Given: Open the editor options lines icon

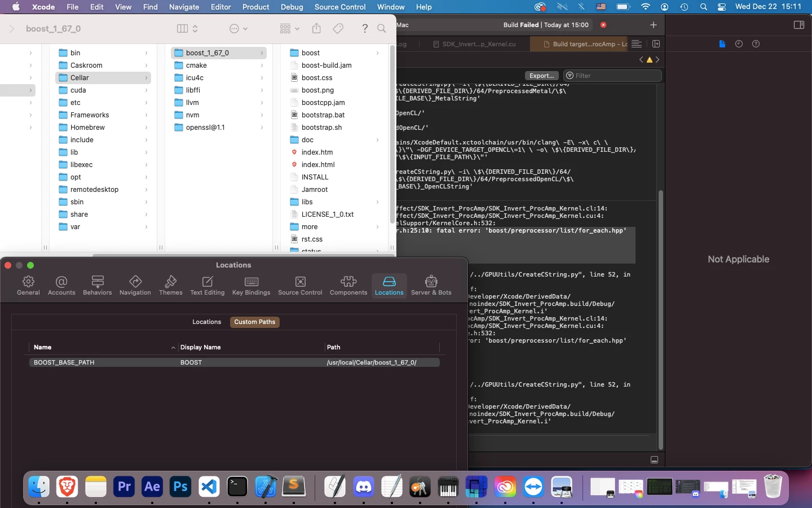Looking at the screenshot, I should [x=637, y=44].
